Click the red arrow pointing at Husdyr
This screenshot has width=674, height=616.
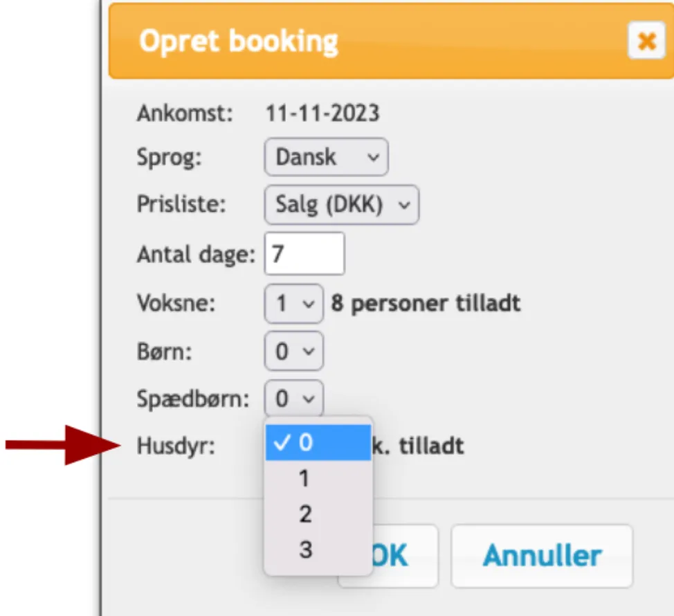point(62,445)
